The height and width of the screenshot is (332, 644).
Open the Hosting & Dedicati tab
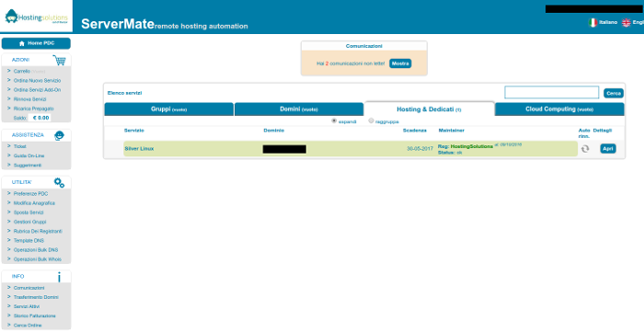tap(430, 109)
